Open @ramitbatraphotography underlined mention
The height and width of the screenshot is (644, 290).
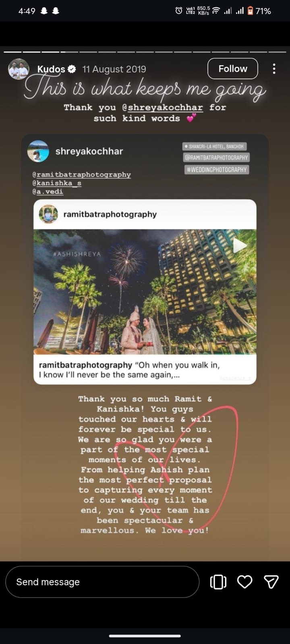[x=81, y=175]
